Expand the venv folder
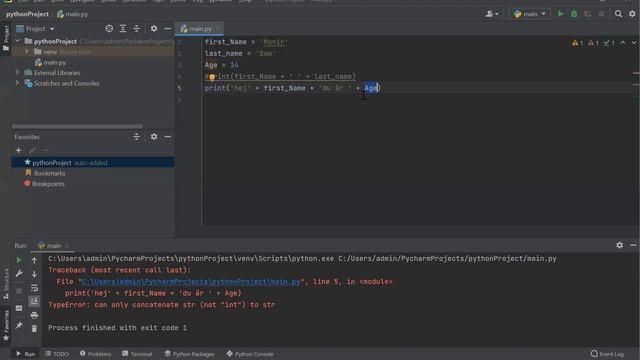640x360 pixels. click(x=27, y=51)
